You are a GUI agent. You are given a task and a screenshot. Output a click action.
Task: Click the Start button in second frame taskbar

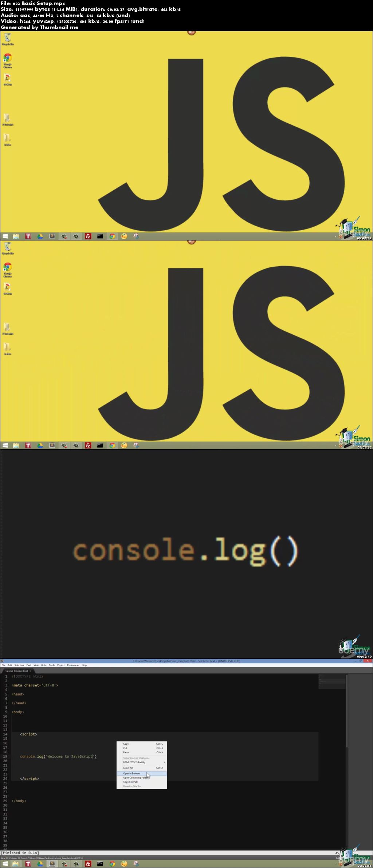click(5, 445)
